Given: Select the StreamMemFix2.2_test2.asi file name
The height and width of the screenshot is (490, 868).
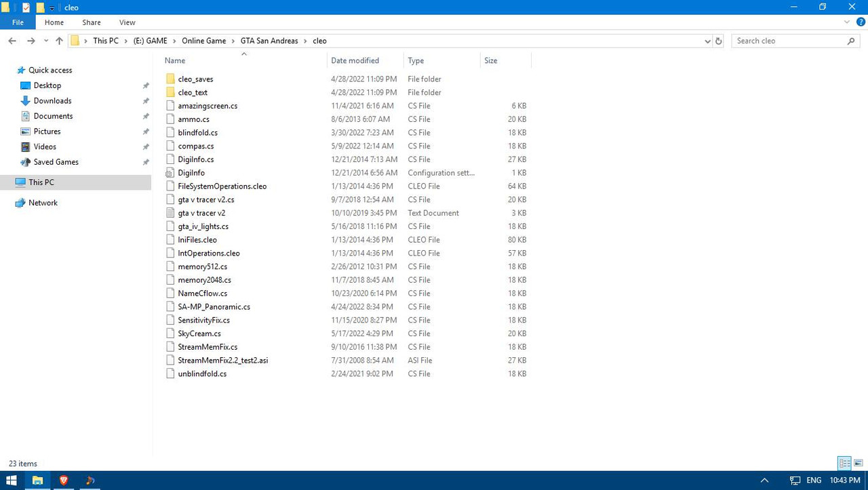Looking at the screenshot, I should tap(223, 361).
